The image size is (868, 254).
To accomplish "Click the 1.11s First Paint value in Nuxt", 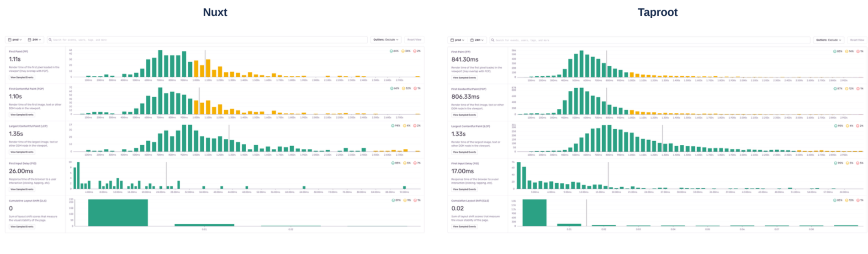I will tap(15, 59).
